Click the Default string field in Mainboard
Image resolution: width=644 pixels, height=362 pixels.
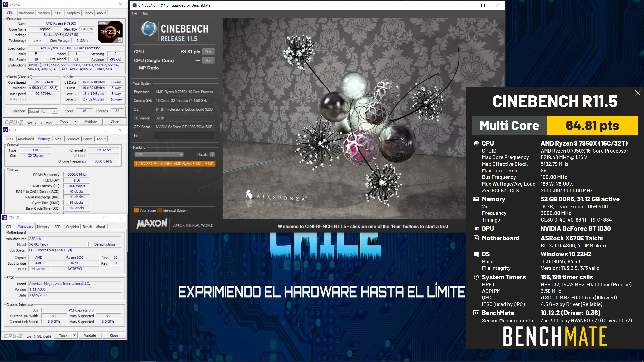[105, 244]
